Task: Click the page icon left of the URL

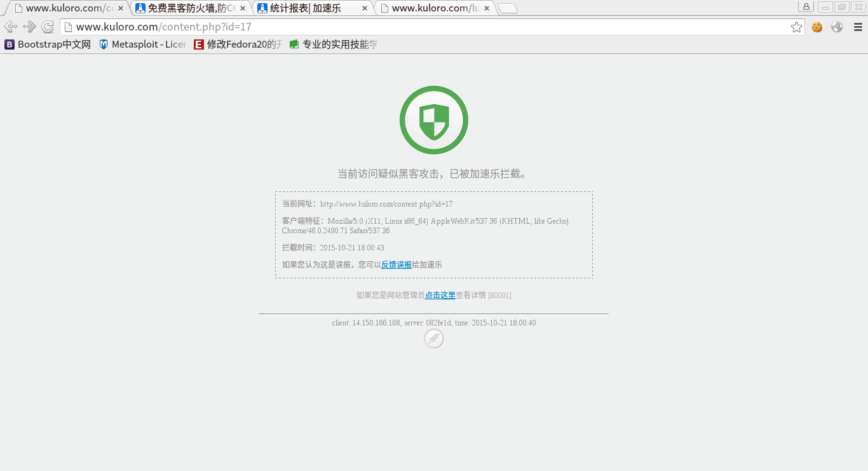Action: point(67,27)
